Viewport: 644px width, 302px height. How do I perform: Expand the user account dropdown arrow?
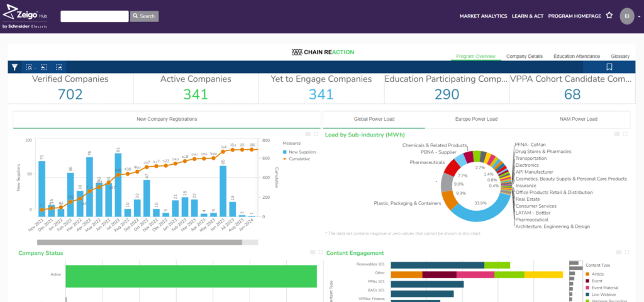(x=639, y=17)
